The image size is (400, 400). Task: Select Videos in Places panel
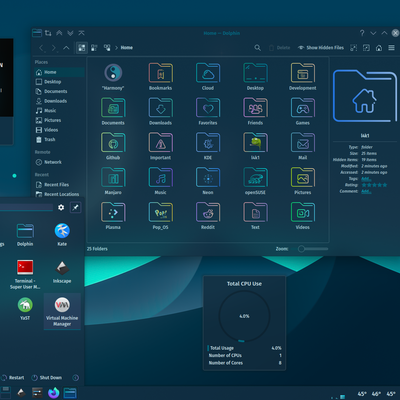[59, 130]
